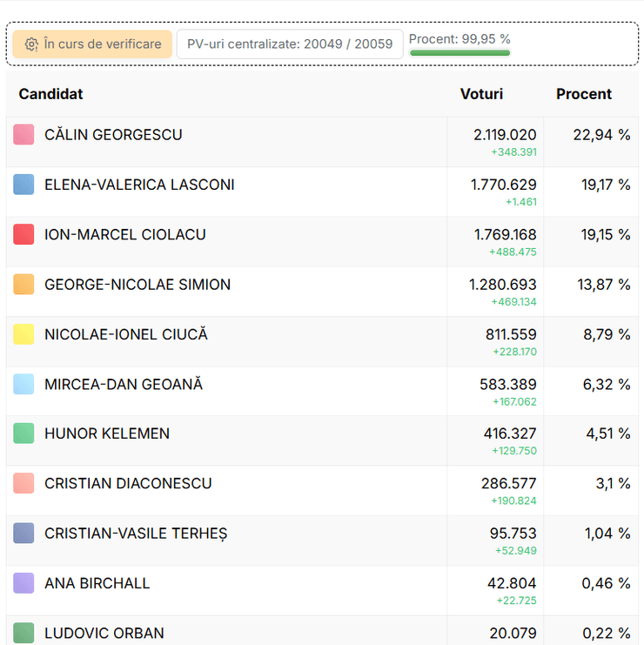
Task: Click the green Procent progress bar
Action: point(460,53)
